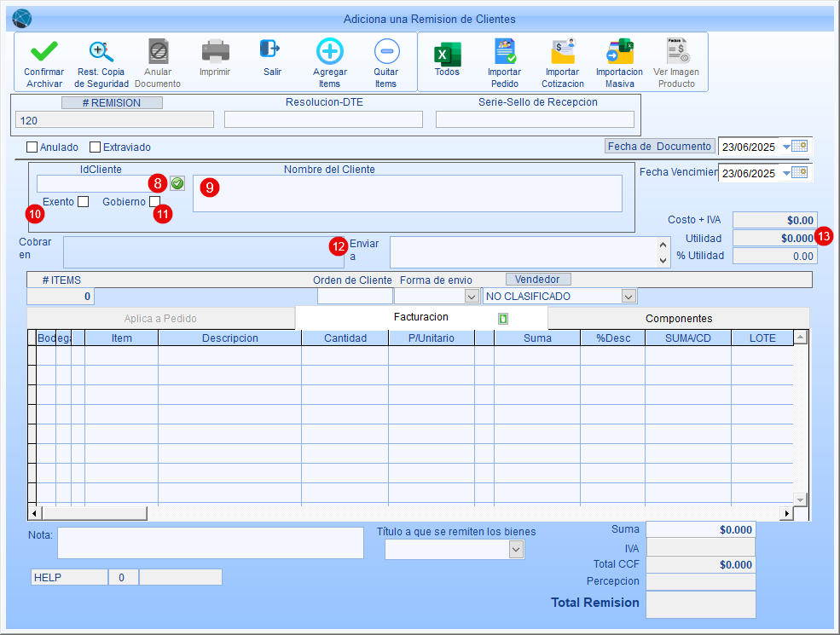Viewport: 840px width, 635px height.
Task: Launch the Importacion Masiva tool
Action: pyautogui.click(x=619, y=52)
